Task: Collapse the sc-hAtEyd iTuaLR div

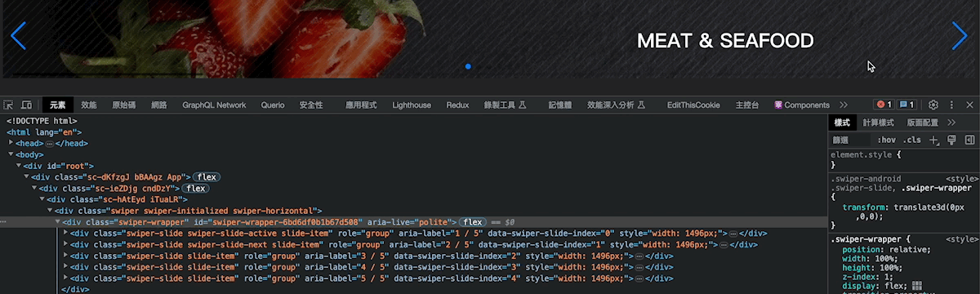Action: tap(42, 199)
